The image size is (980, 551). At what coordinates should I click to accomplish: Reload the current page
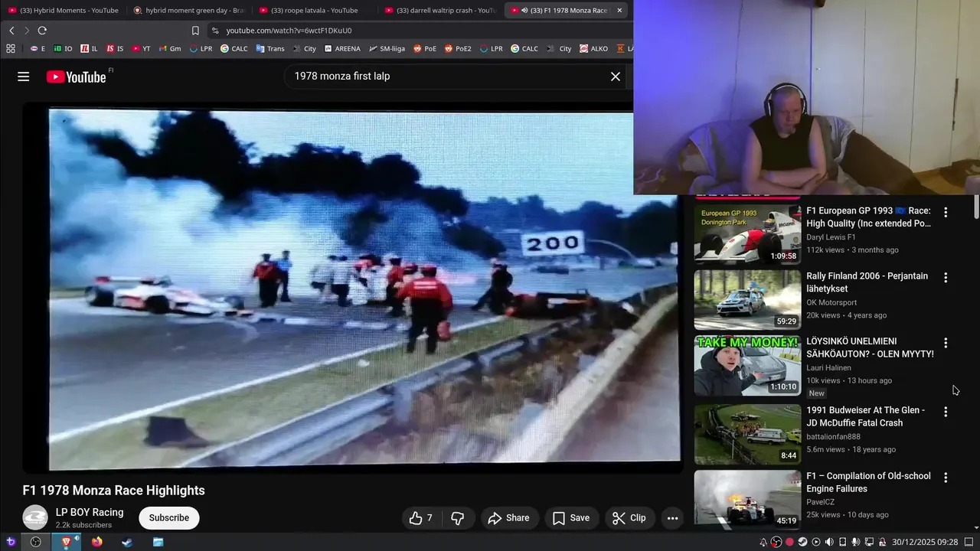coord(42,31)
